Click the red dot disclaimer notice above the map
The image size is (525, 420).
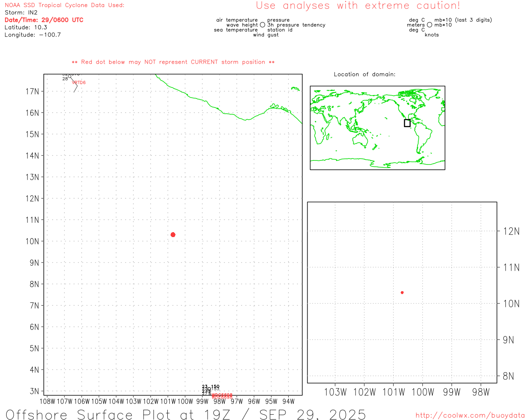(173, 62)
